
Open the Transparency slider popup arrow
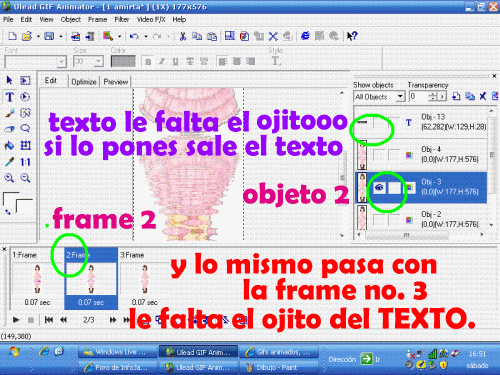click(442, 97)
